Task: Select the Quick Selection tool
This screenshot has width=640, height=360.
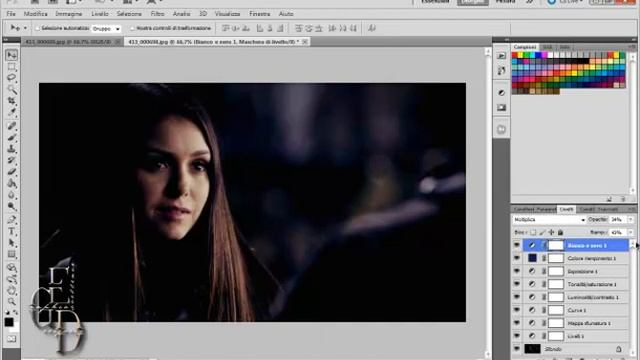Action: click(x=12, y=89)
